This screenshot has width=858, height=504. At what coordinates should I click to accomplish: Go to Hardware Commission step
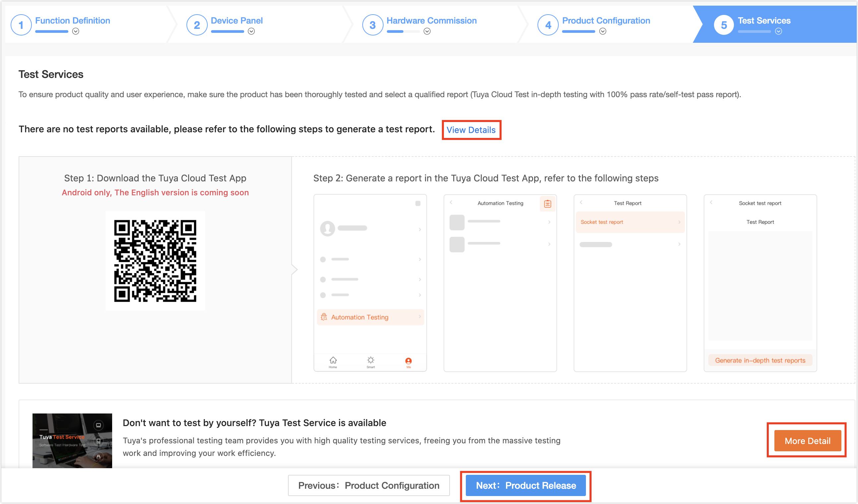click(431, 21)
